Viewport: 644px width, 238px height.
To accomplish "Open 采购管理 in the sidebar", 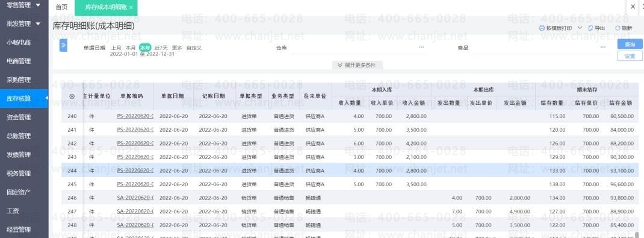I will click(19, 80).
